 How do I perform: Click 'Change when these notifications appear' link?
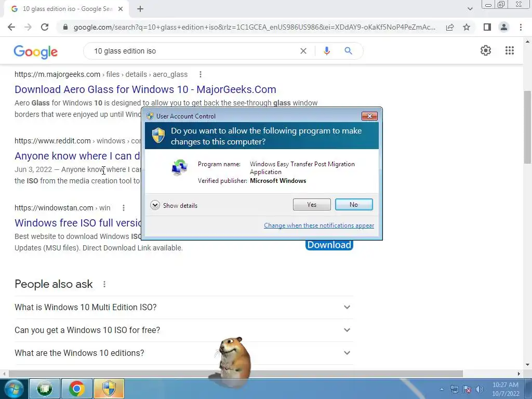(x=319, y=225)
